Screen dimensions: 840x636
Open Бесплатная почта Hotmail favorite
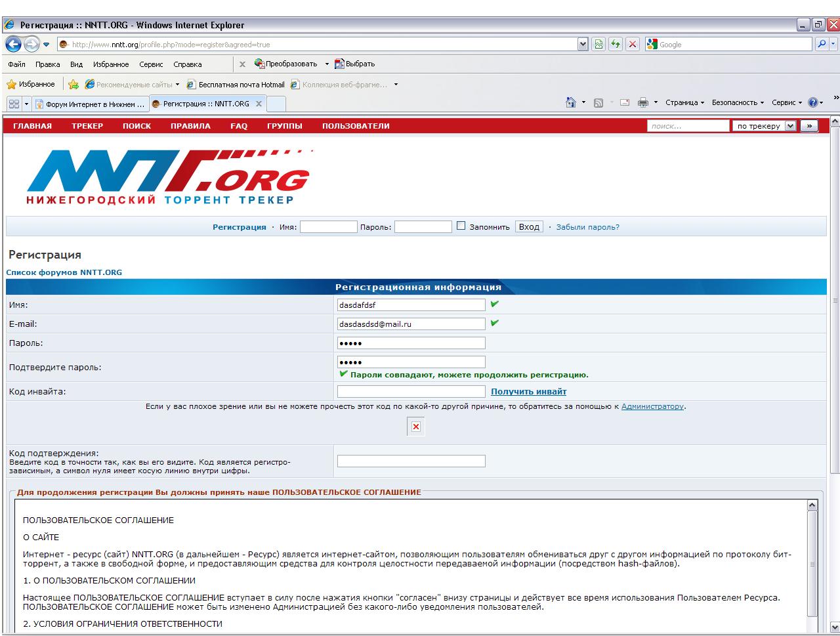[236, 84]
